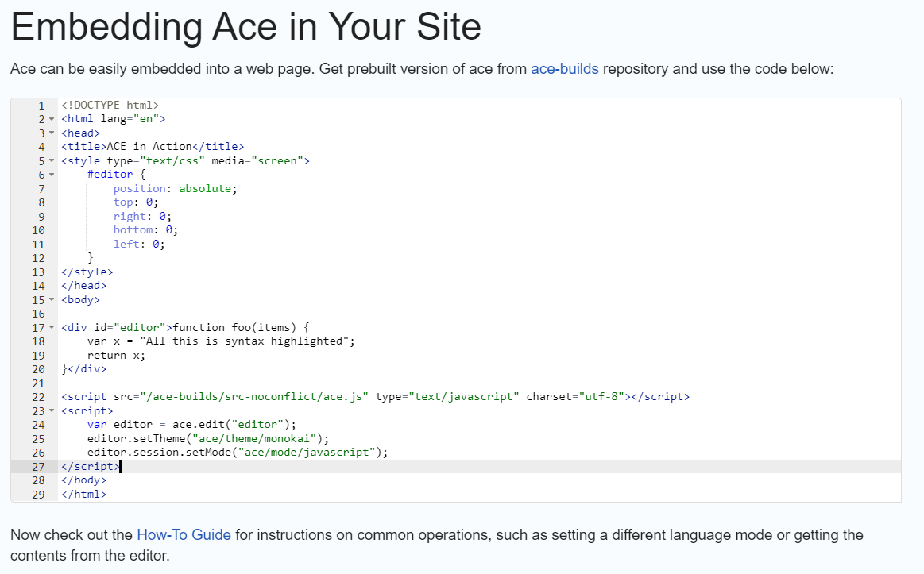Click ace.edit("editor") on line 24
The width and height of the screenshot is (924, 574).
click(231, 425)
